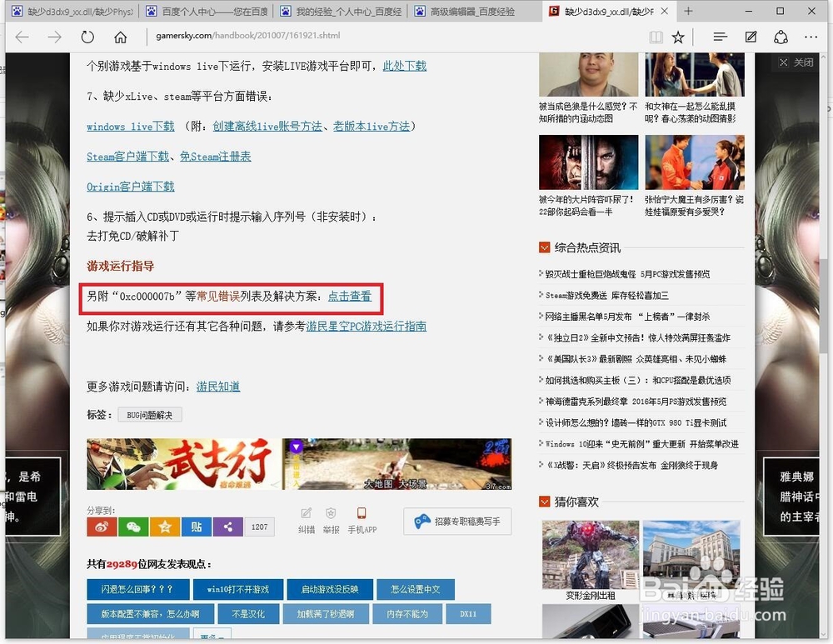Switch to the first 缺少d3dx9 tab
Viewport: 833px width, 644px height.
(72, 11)
